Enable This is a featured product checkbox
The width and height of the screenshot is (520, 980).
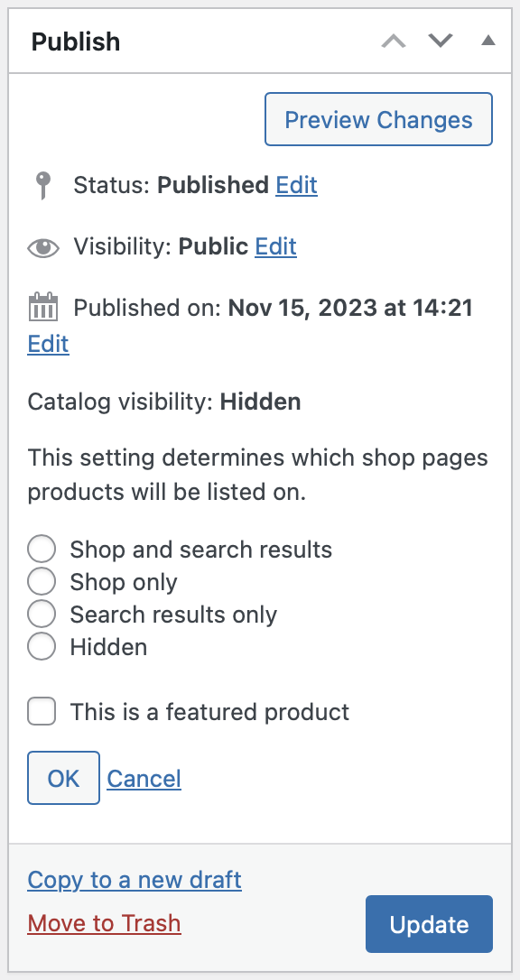[x=42, y=712]
